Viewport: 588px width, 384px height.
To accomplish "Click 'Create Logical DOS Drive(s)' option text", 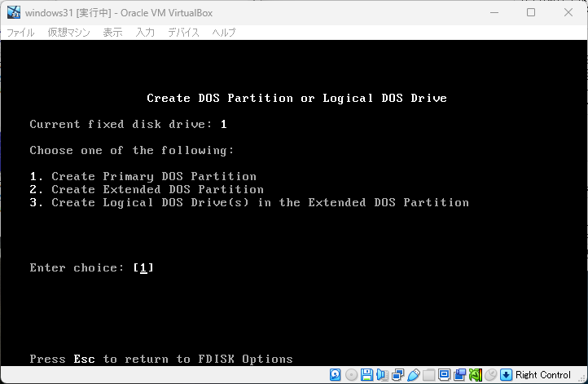I will 150,203.
